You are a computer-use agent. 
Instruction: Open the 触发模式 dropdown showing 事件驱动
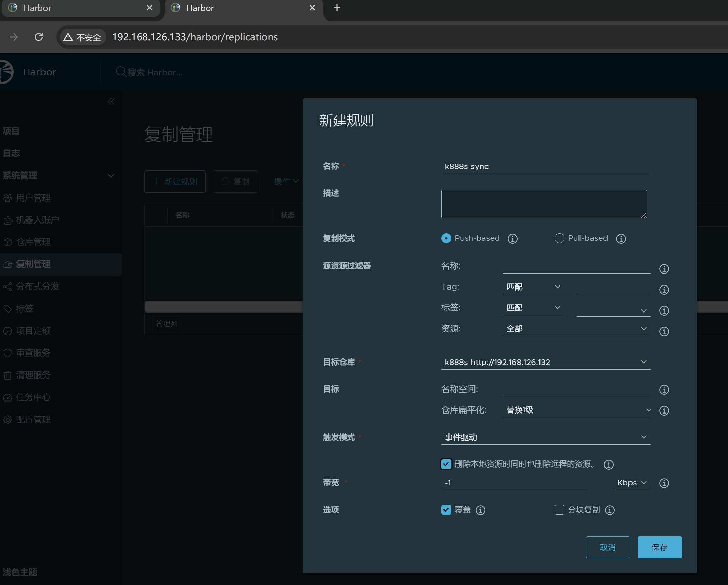[x=545, y=437]
